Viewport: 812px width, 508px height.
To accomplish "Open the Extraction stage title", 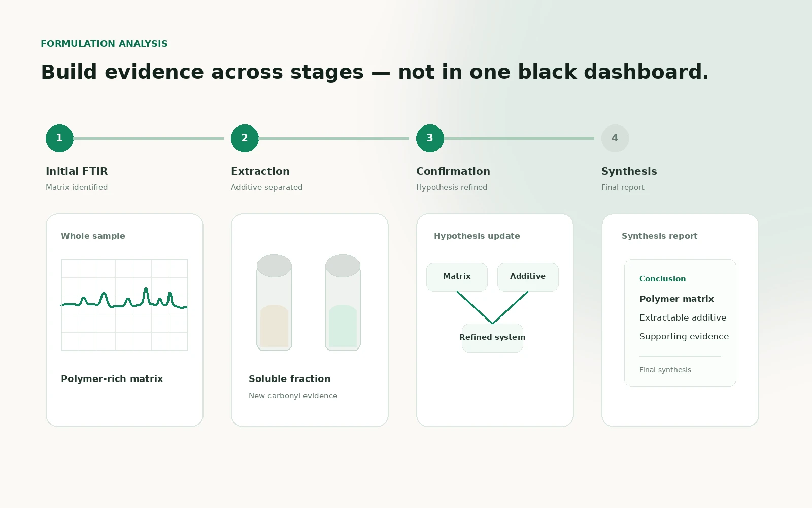I will (260, 171).
